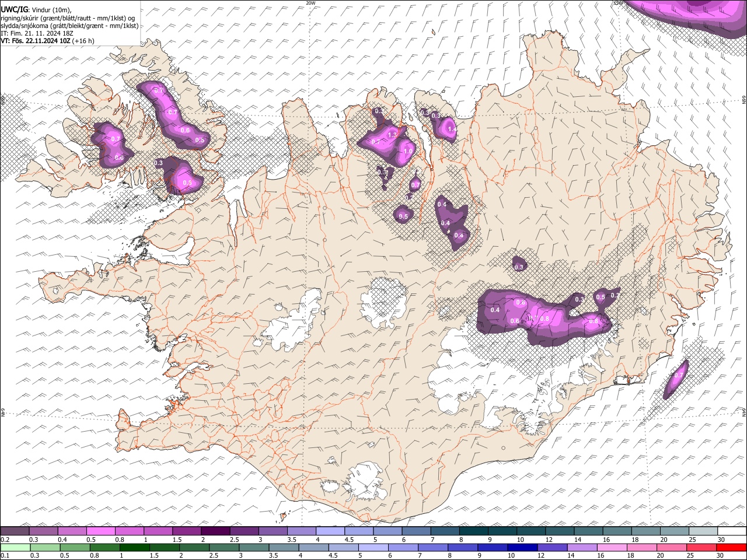Click the '0.2' label in the snow legend

click(4, 539)
